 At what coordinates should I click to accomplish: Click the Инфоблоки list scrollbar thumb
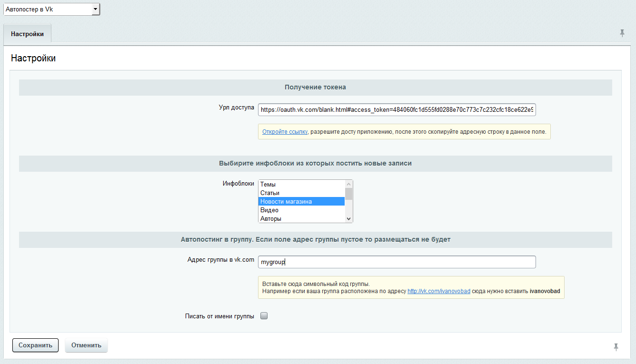349,194
